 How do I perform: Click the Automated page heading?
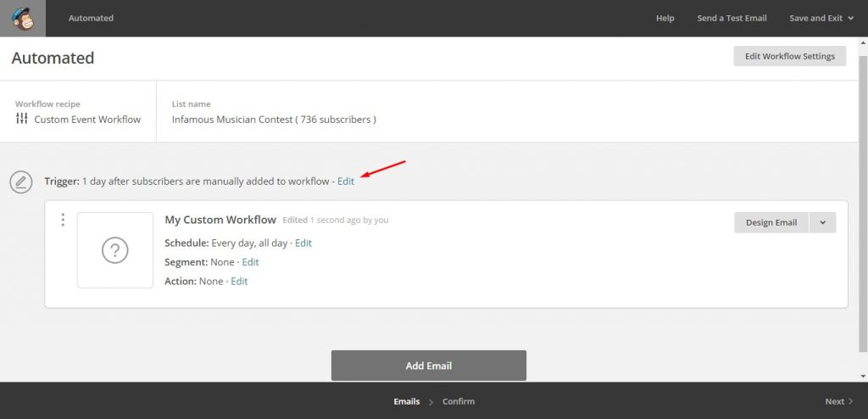tap(53, 58)
